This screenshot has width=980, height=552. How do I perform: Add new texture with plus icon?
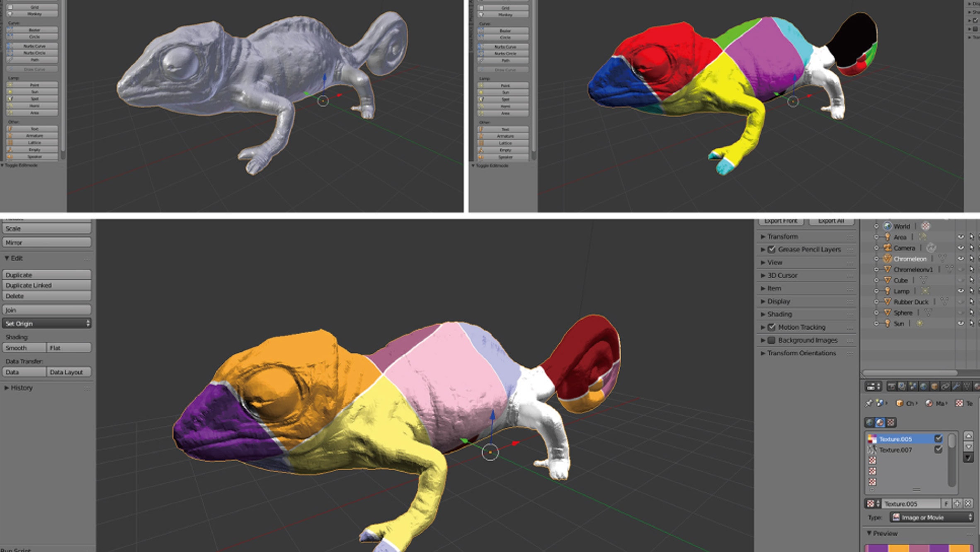[x=957, y=503]
